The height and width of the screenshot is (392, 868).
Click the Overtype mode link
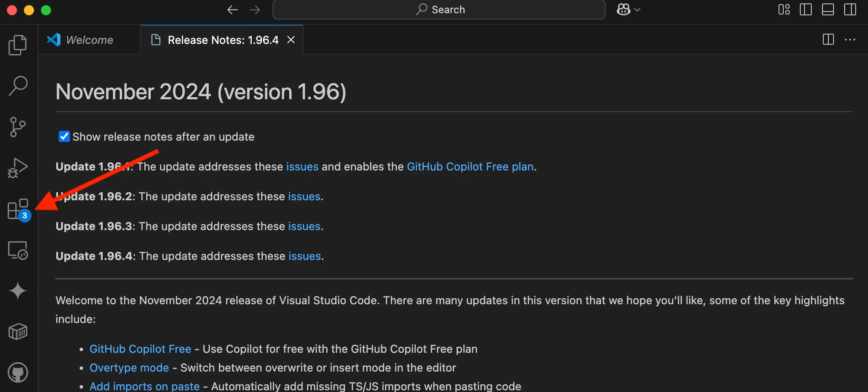pos(129,368)
